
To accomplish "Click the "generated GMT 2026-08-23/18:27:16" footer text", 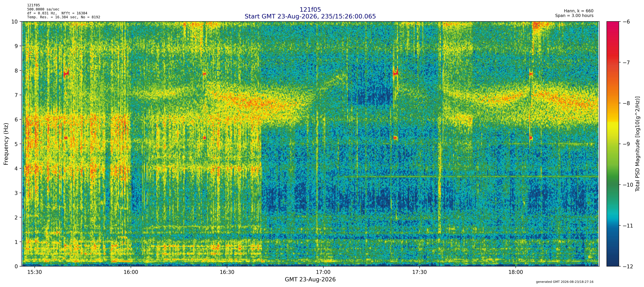I will (565, 282).
